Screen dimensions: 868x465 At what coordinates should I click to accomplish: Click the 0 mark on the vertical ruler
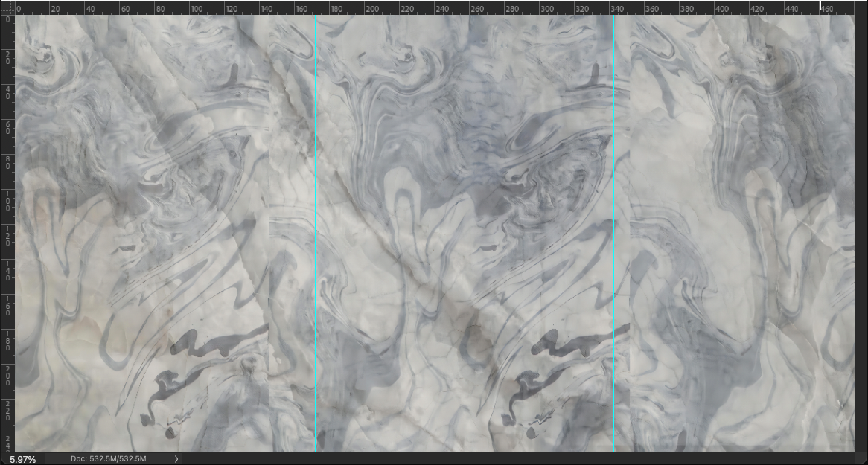pos(7,19)
